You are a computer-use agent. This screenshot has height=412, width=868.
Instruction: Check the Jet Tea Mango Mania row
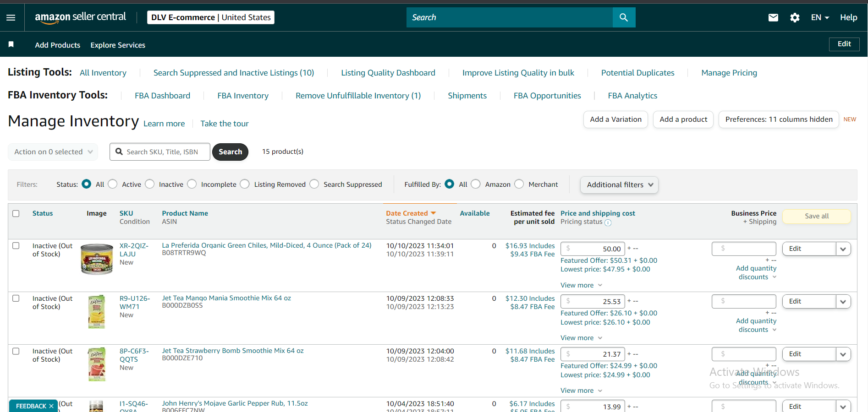[x=16, y=298]
